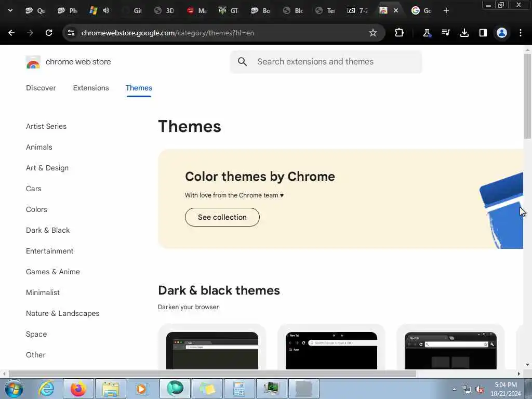This screenshot has height=399, width=532.
Task: Switch to the Google browser tab
Action: pos(422,11)
